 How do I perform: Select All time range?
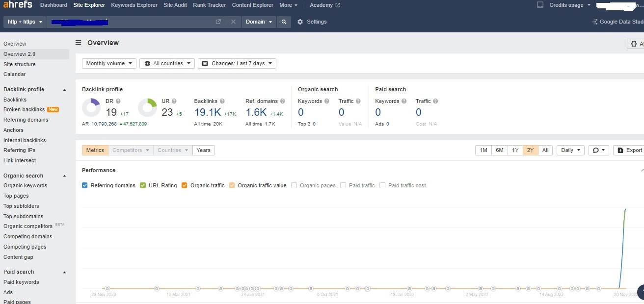[545, 151]
